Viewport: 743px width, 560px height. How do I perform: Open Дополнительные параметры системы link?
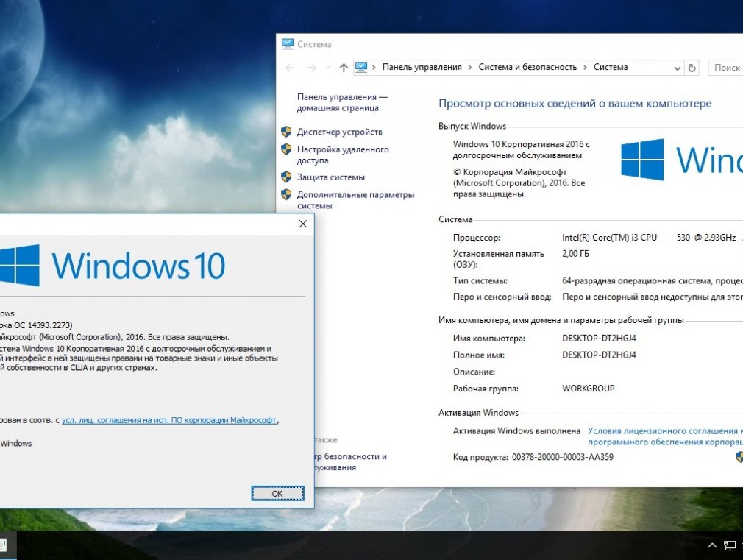coord(355,200)
